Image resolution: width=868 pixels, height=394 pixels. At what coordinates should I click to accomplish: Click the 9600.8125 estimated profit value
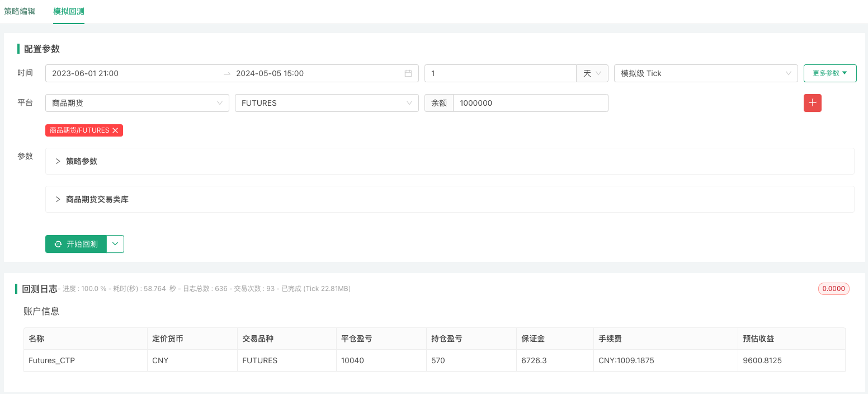pos(762,360)
